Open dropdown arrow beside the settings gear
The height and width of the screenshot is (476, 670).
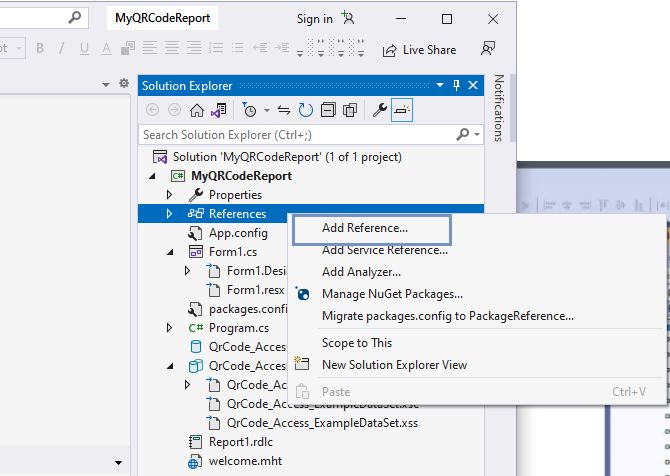[106, 85]
